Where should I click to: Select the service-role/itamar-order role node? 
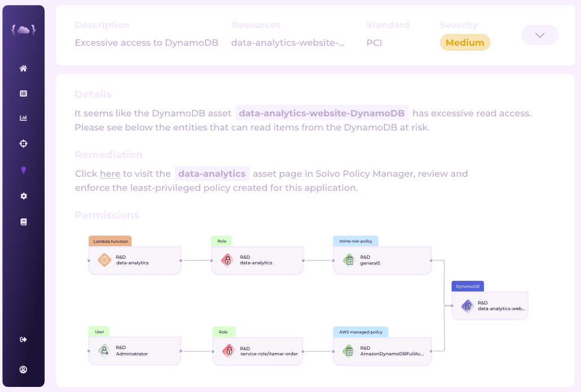pyautogui.click(x=258, y=351)
